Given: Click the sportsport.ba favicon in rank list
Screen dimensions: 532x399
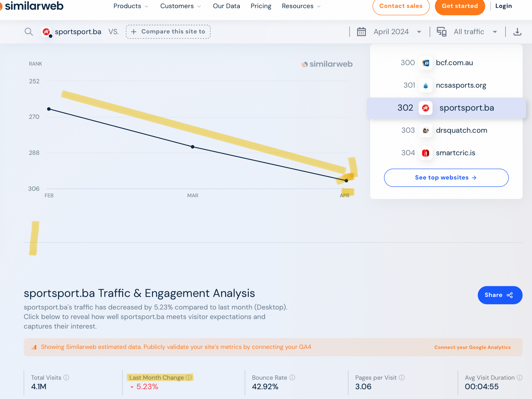Looking at the screenshot, I should click(x=425, y=108).
